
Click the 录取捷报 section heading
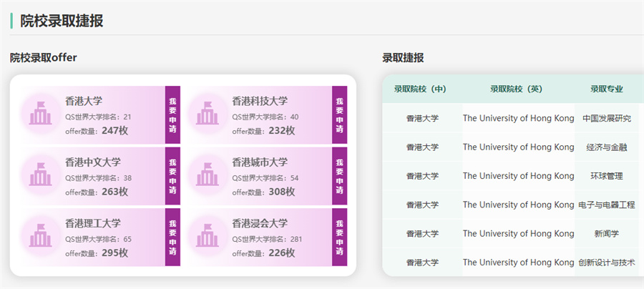tap(403, 58)
